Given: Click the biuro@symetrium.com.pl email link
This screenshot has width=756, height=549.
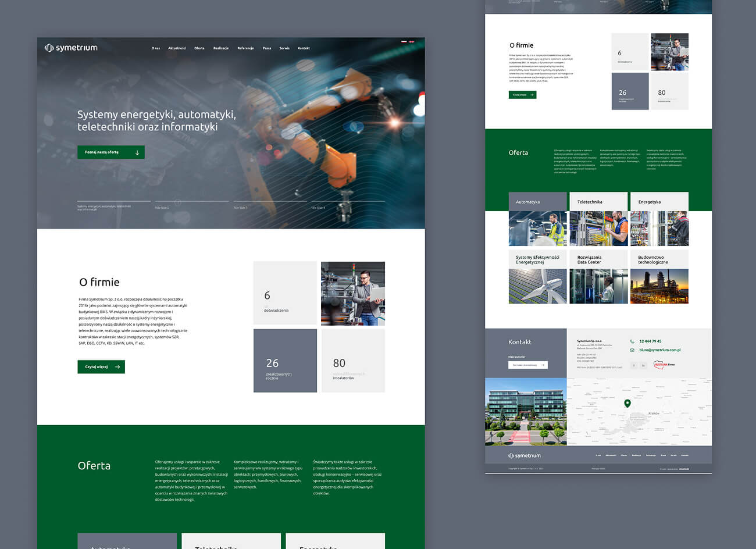Looking at the screenshot, I should click(x=659, y=350).
